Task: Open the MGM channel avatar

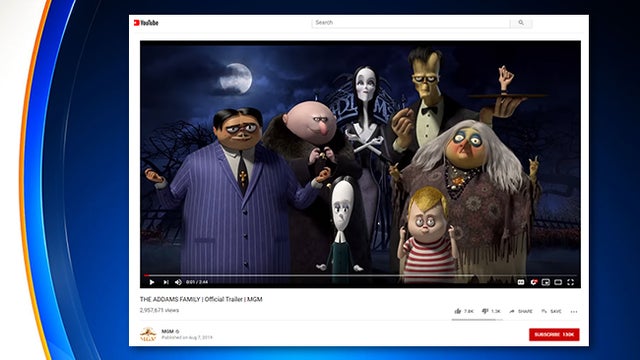Action: tap(148, 334)
